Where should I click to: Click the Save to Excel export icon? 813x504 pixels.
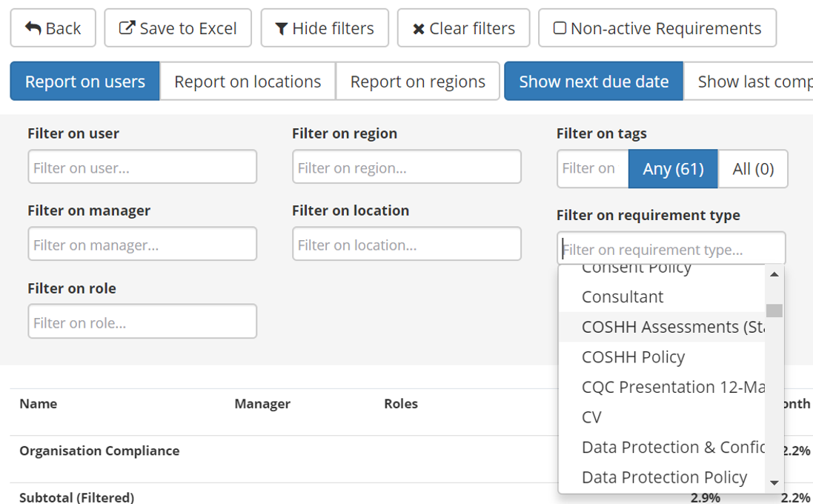coord(127,28)
